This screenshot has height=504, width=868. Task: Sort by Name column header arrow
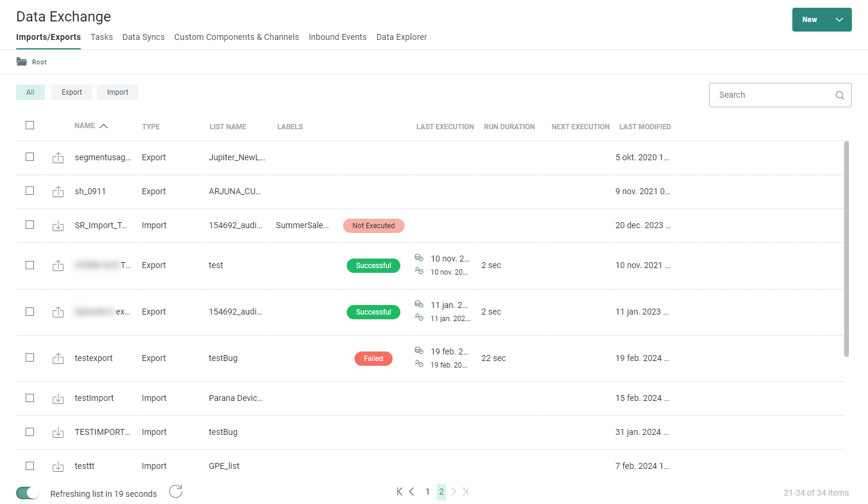click(104, 126)
